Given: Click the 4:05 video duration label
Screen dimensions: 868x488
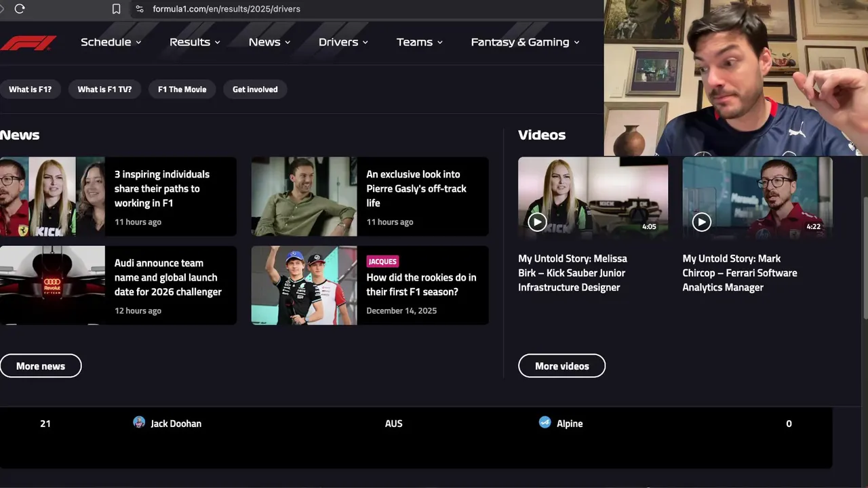Looking at the screenshot, I should coord(649,227).
